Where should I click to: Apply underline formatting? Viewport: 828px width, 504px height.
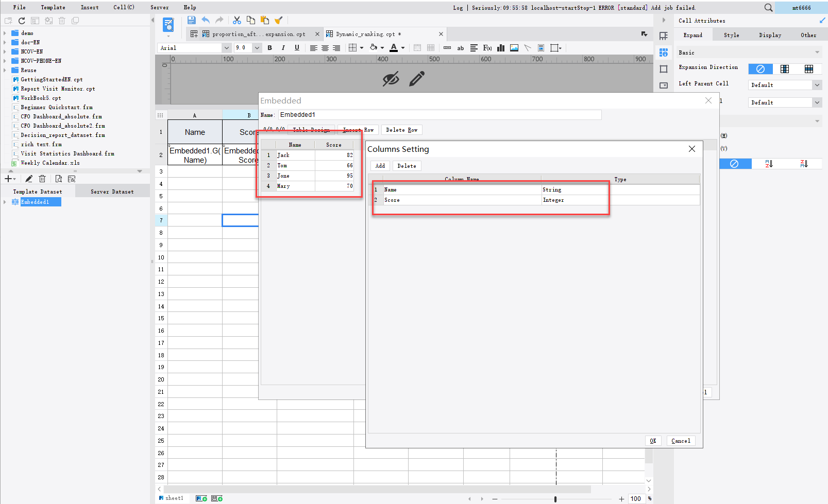(297, 48)
